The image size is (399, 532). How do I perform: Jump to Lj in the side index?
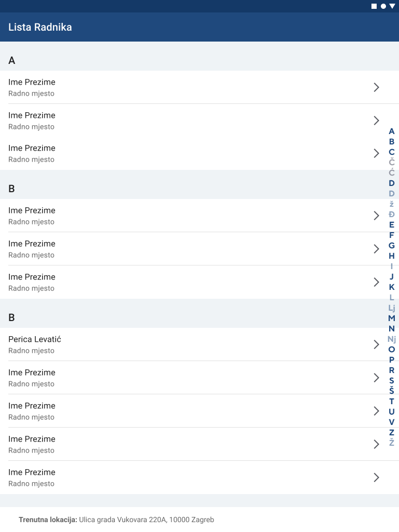point(392,308)
